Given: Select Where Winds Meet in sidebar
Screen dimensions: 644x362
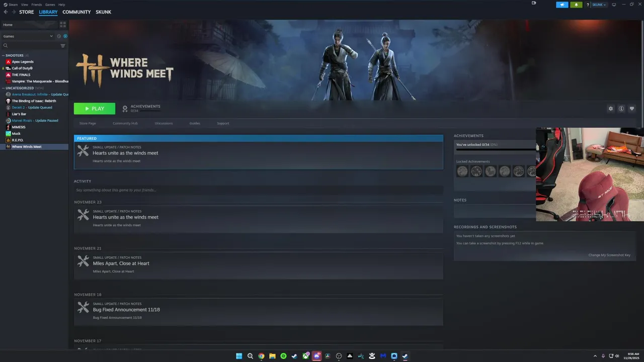Looking at the screenshot, I should pyautogui.click(x=34, y=147).
